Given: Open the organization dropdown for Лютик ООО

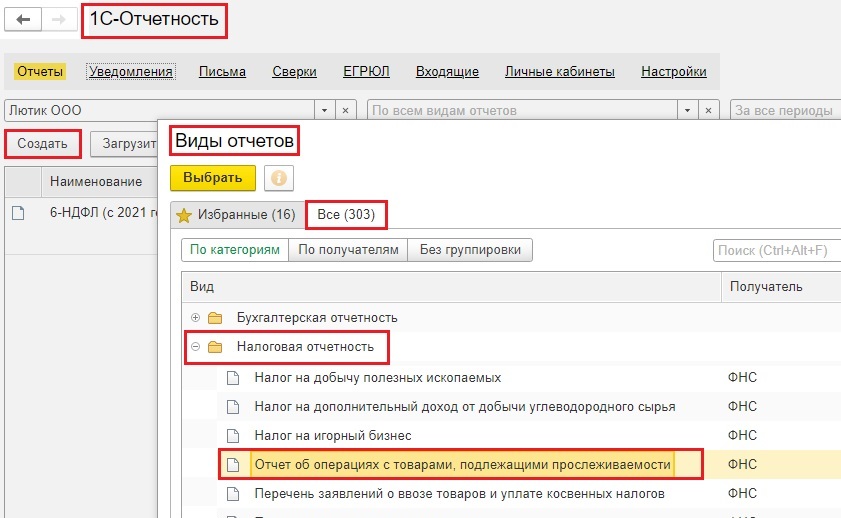Looking at the screenshot, I should (324, 110).
